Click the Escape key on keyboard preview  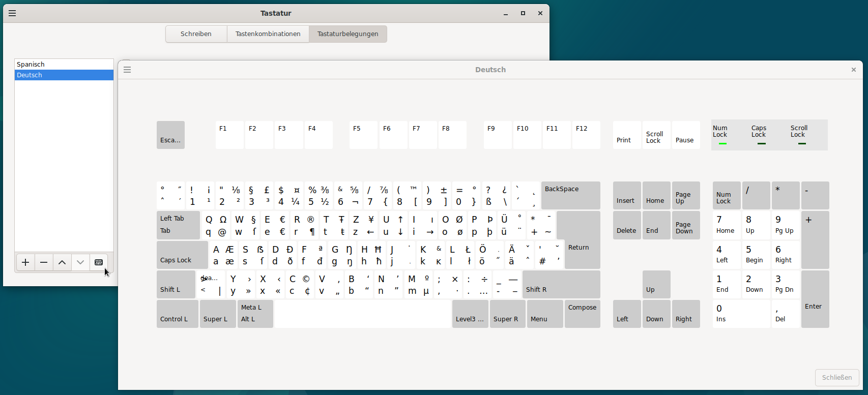tap(170, 135)
